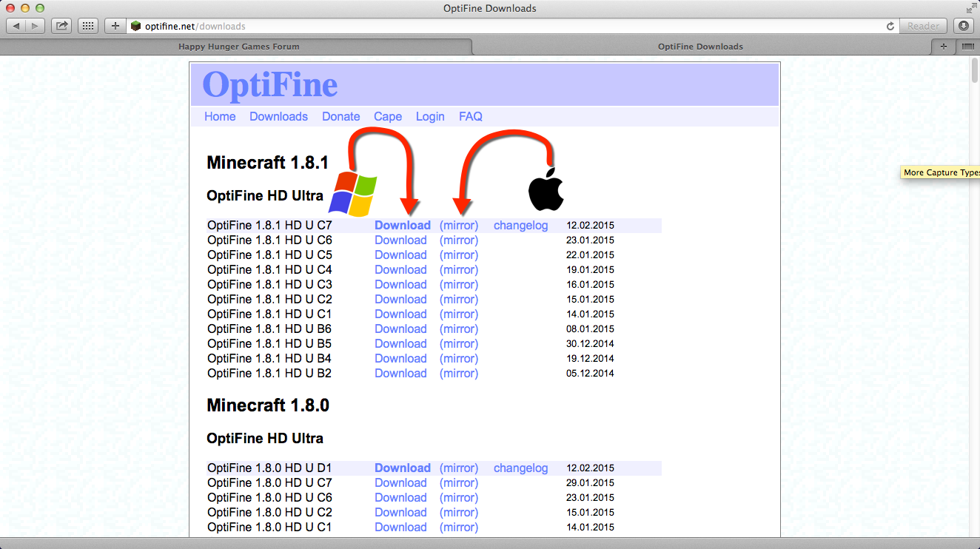Select date text 05.12.2014
This screenshot has height=549, width=980.
click(x=591, y=374)
